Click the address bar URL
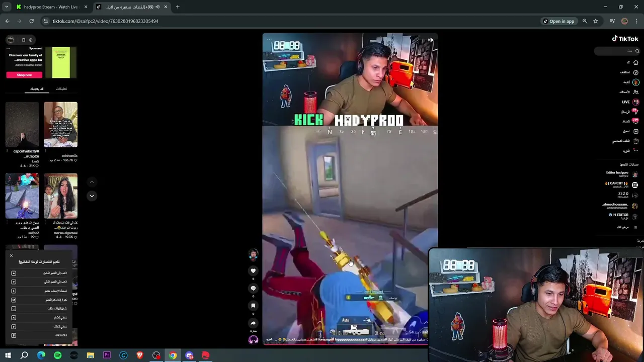This screenshot has height=362, width=644. coord(105,21)
